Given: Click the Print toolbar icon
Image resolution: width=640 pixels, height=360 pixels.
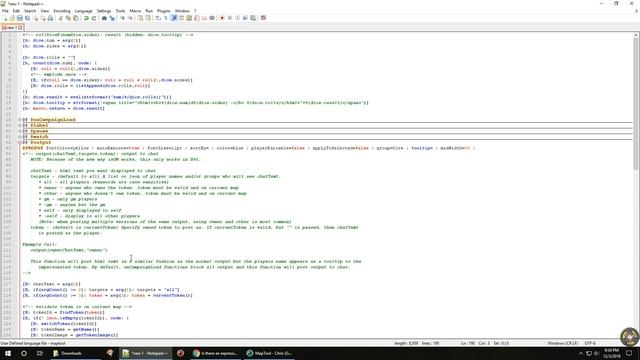Looking at the screenshot, I should click(50, 18).
